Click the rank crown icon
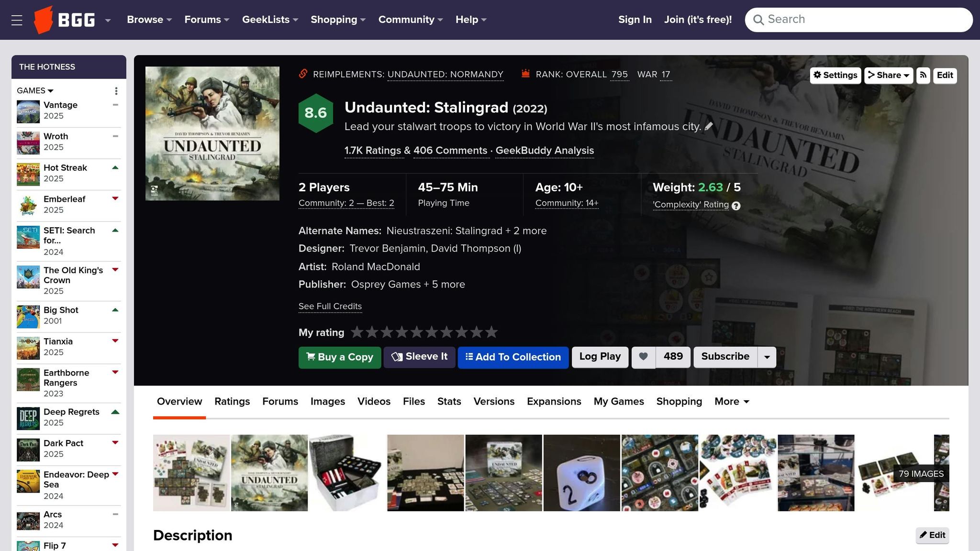This screenshot has height=551, width=980. (525, 74)
